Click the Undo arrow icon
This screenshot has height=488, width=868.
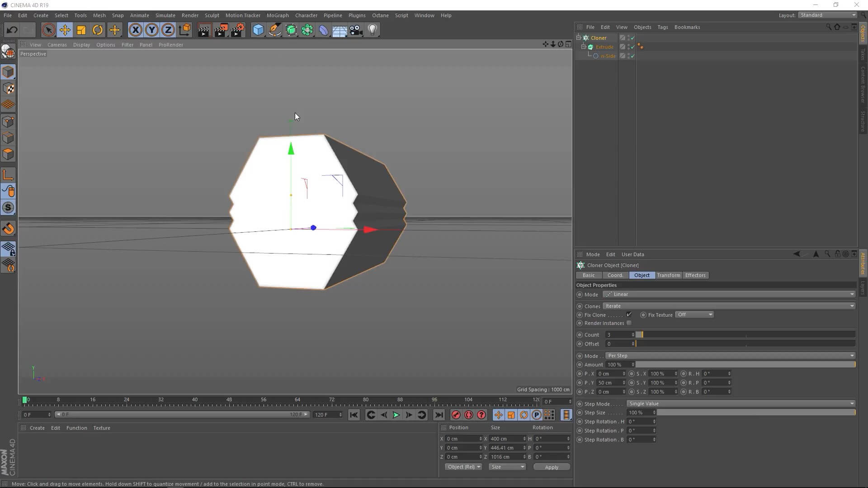[12, 30]
